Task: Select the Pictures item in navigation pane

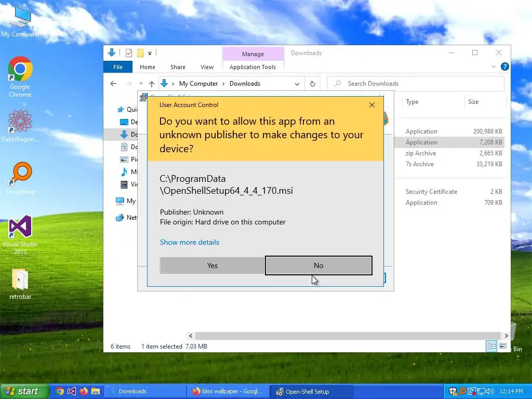Action: [129, 159]
